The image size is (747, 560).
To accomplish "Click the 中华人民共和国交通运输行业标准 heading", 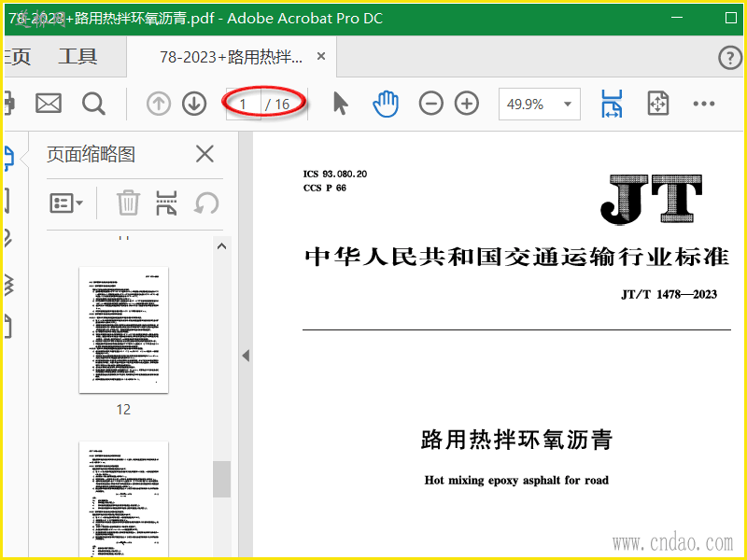I will click(x=517, y=257).
